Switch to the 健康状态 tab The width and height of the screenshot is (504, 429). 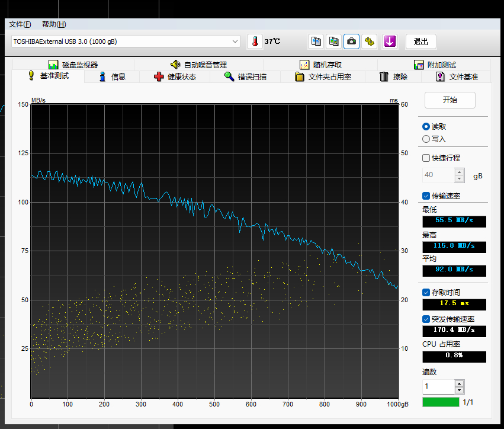pos(175,76)
